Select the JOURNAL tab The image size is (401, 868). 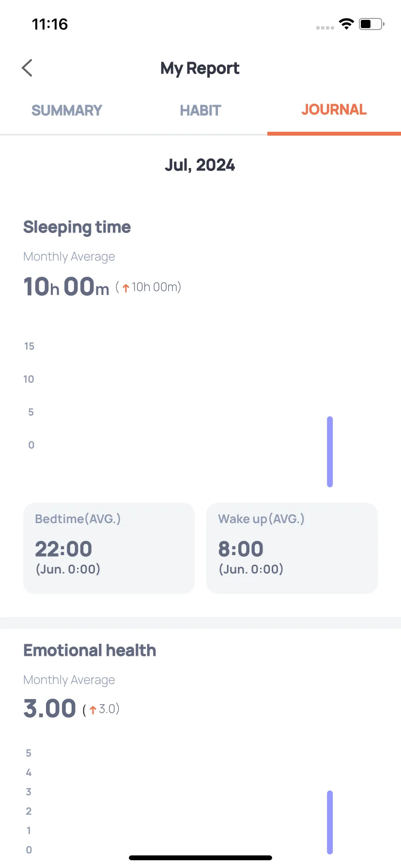coord(334,109)
